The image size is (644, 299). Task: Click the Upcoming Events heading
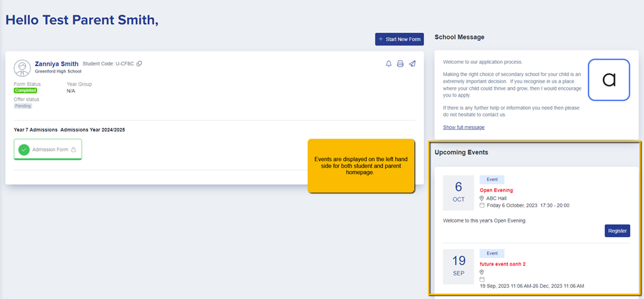(461, 152)
